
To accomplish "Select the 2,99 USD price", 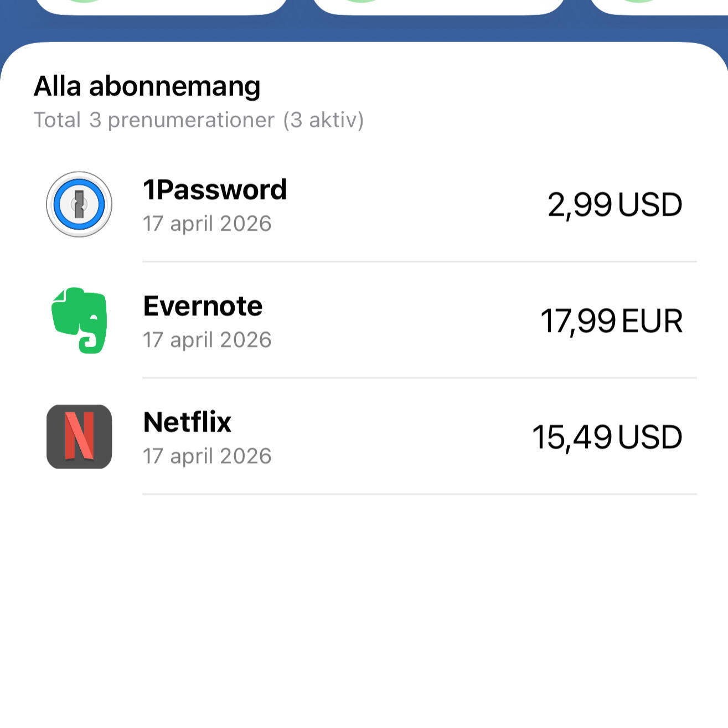I will (615, 205).
